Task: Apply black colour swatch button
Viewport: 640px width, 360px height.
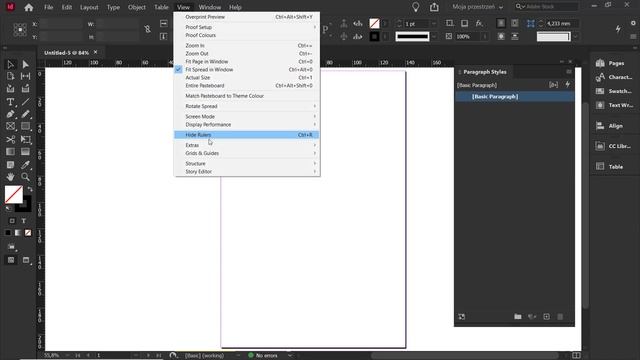Action: 8,233
